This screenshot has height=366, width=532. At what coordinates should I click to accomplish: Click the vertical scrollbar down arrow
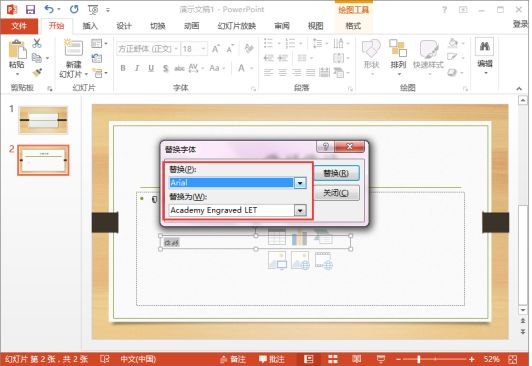(x=523, y=310)
